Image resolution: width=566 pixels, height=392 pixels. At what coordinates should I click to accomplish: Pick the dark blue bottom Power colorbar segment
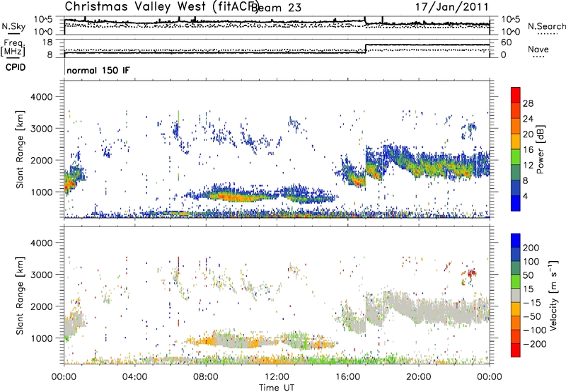tap(516, 203)
